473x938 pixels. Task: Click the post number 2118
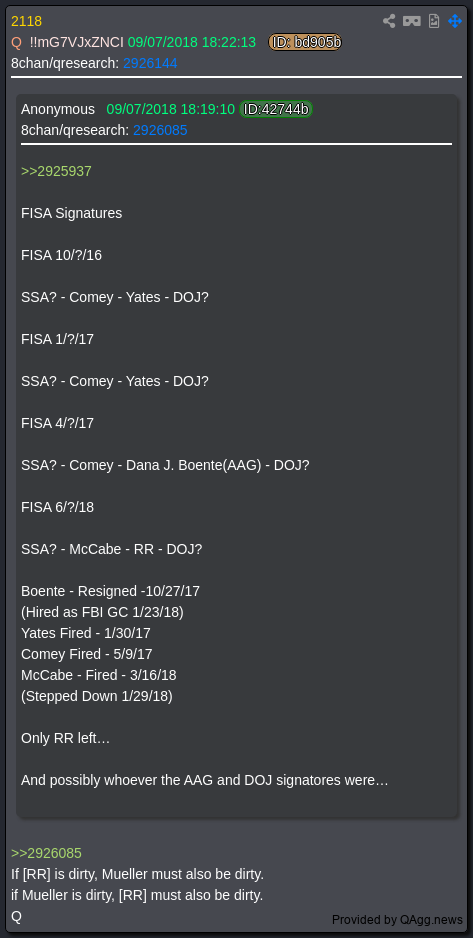[26, 22]
